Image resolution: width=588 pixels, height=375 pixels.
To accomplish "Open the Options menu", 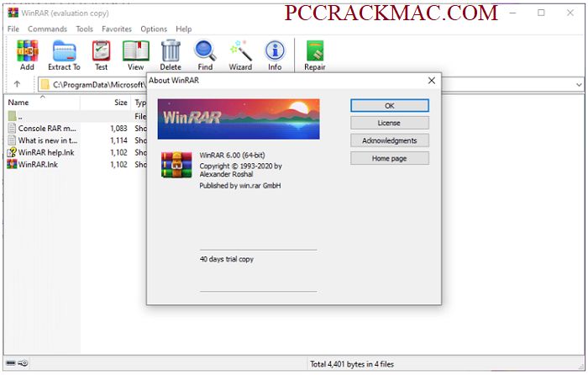I will coord(154,29).
